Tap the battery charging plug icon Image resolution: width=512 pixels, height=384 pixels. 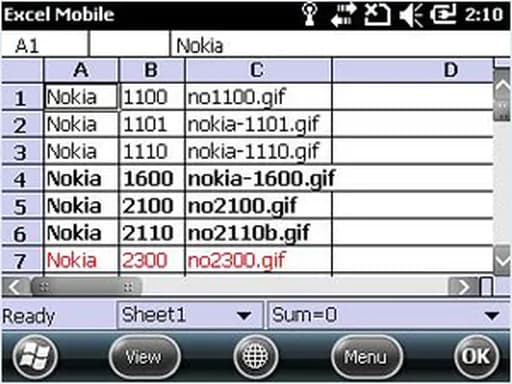(443, 15)
